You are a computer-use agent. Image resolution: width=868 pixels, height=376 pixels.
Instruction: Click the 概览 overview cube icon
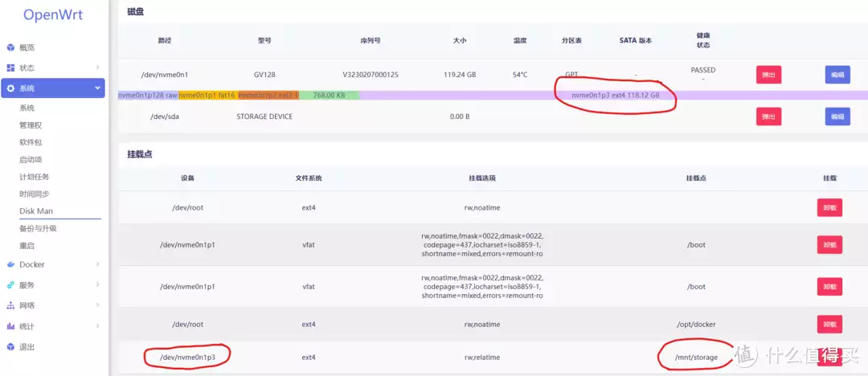(10, 47)
